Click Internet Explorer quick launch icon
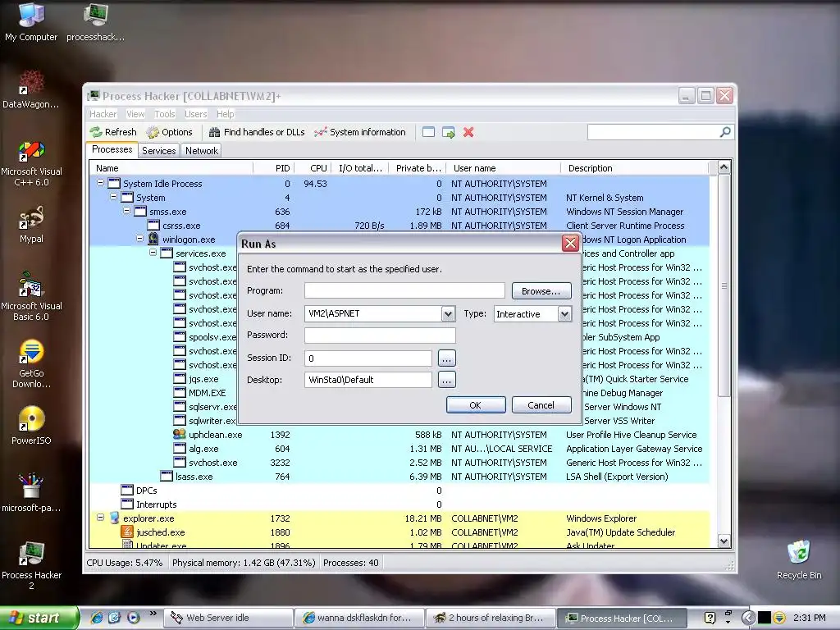840x630 pixels. pos(97,618)
